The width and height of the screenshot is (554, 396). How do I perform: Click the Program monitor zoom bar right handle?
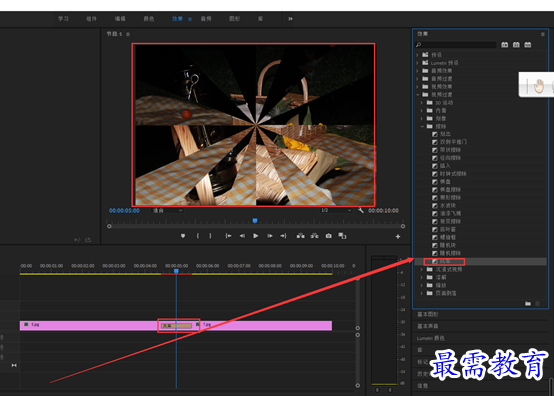[403, 226]
